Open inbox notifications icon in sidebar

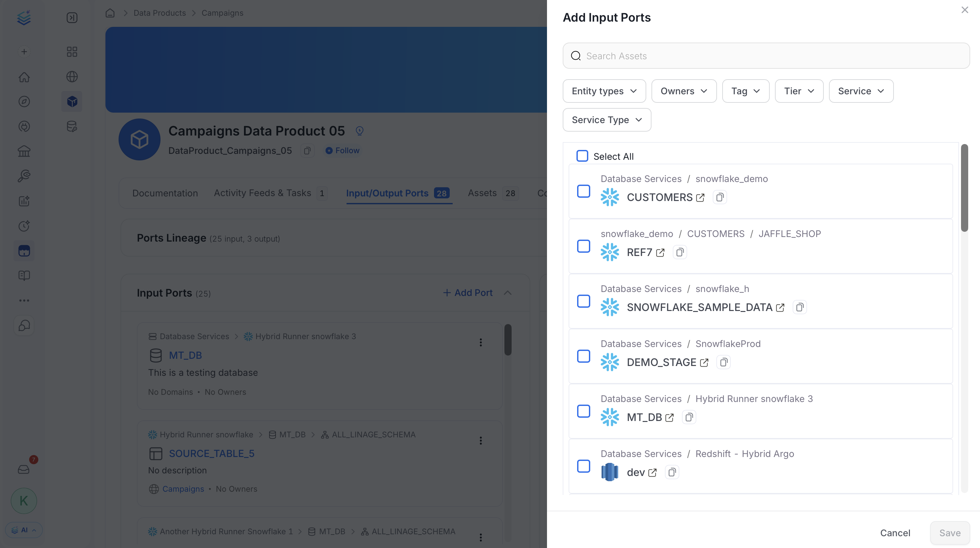pyautogui.click(x=24, y=469)
